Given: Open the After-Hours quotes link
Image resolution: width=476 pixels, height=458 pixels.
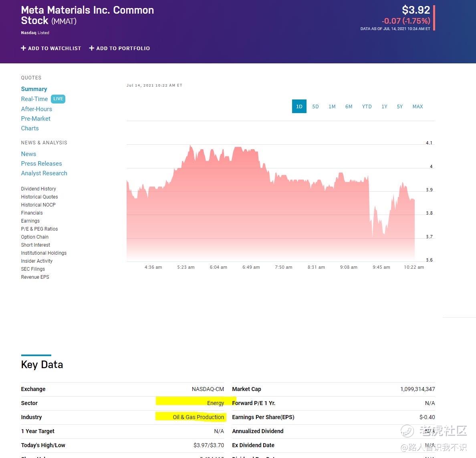Looking at the screenshot, I should tap(36, 109).
